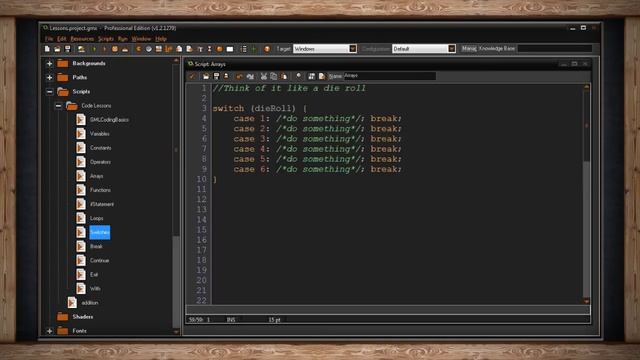Collapse the Scripts folder
The height and width of the screenshot is (360, 640).
click(x=49, y=92)
